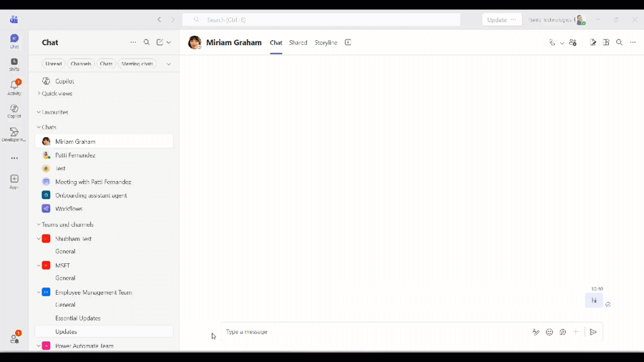Go forward with the right navigation arrow
Image resolution: width=644 pixels, height=362 pixels.
click(173, 19)
